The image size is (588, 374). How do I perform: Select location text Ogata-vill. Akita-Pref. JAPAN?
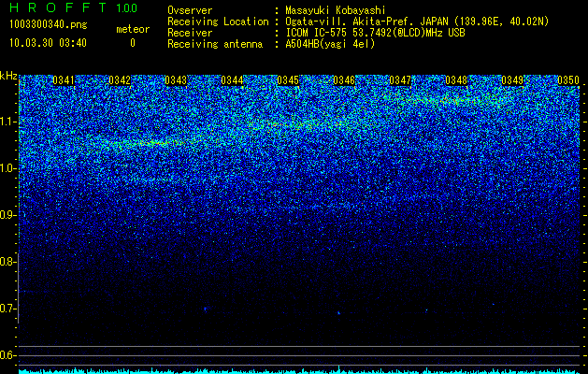[366, 22]
